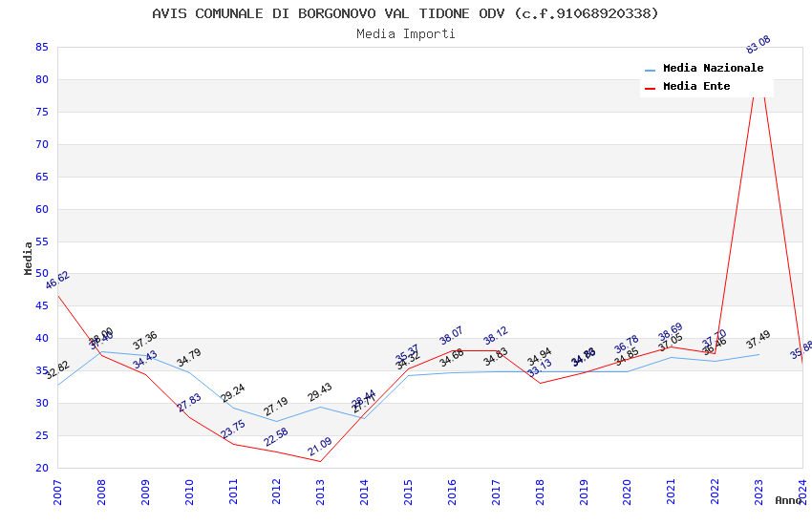
Task: Select year 2011 on the x-axis
Action: click(x=233, y=492)
